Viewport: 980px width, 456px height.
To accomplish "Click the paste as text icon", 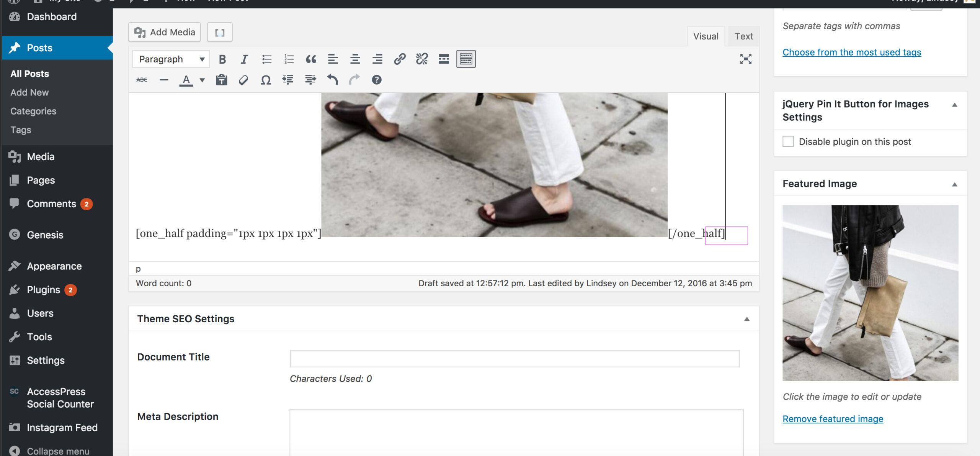I will tap(221, 80).
